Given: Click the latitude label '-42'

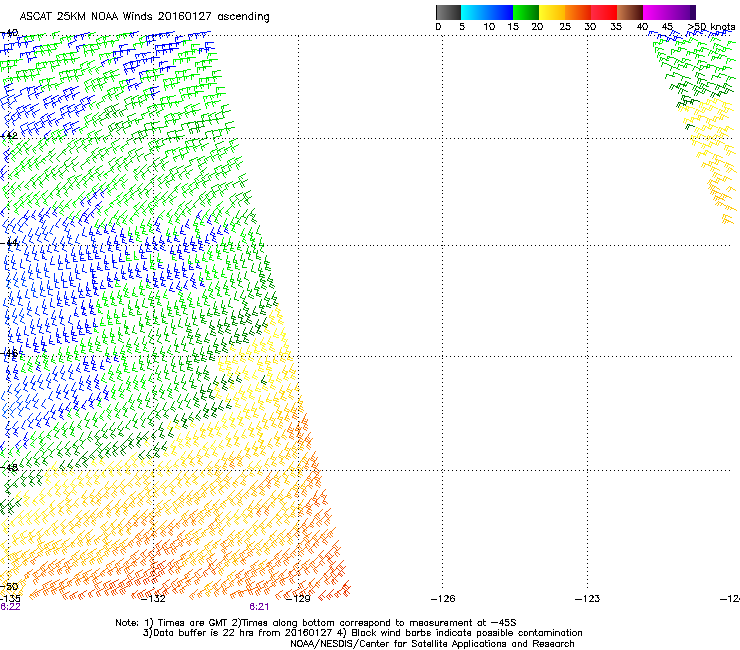Looking at the screenshot, I should tap(9, 136).
